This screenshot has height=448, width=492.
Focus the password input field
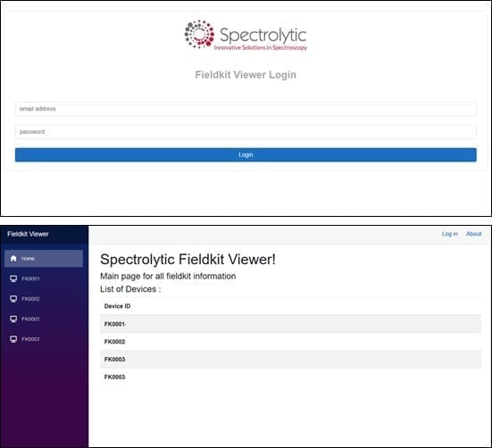[246, 132]
